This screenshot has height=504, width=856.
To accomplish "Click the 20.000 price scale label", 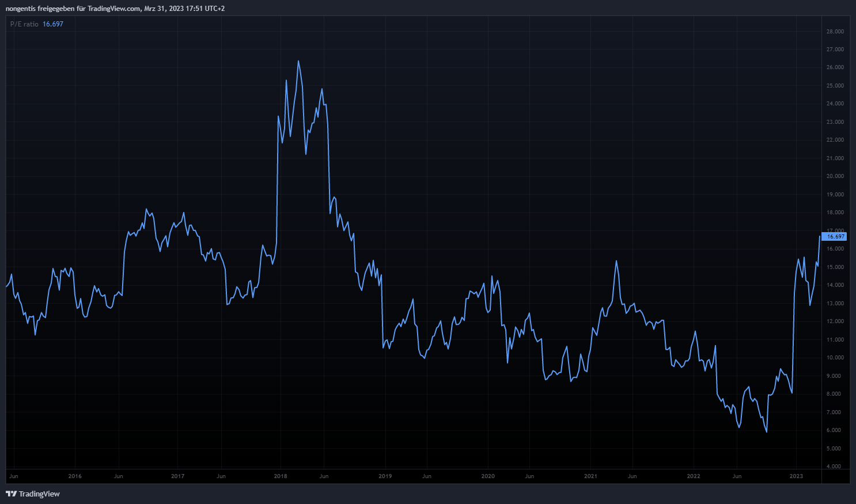I will tap(835, 176).
